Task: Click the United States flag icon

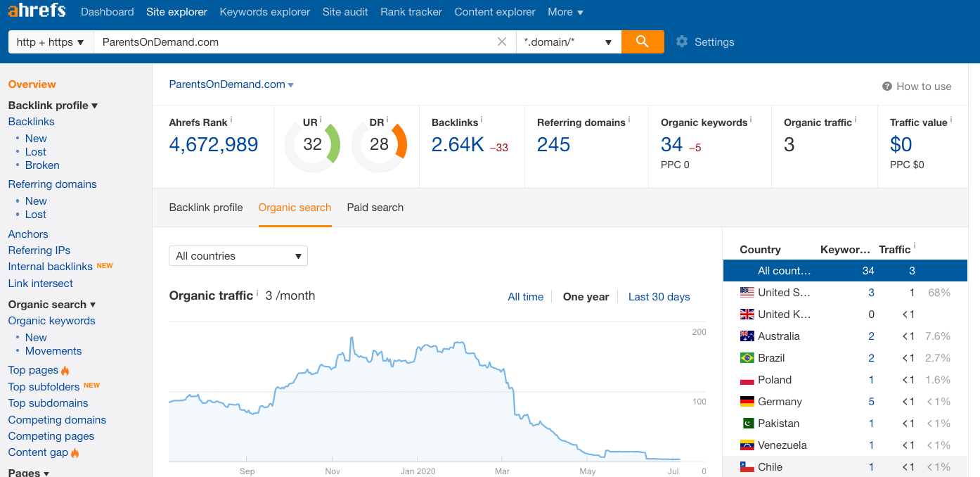Action: click(x=747, y=292)
